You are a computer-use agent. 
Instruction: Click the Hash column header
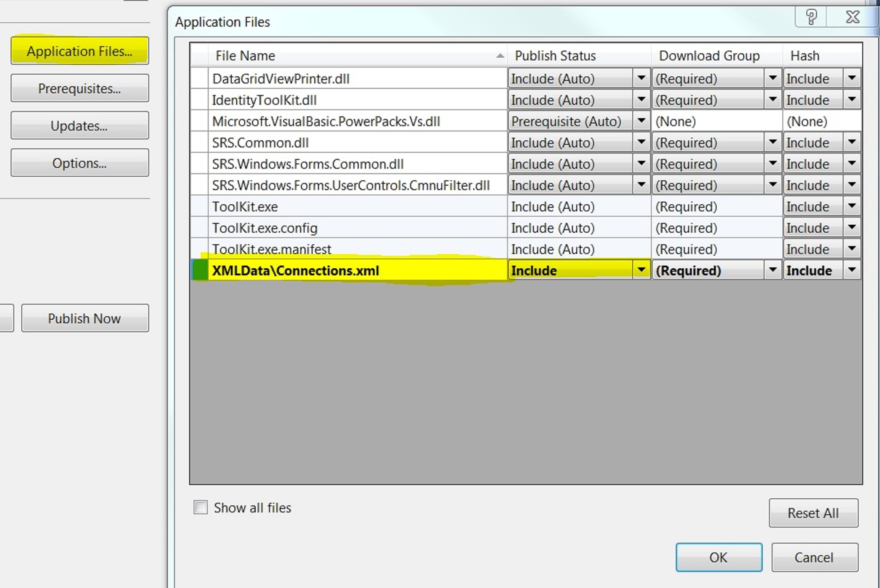click(x=805, y=56)
